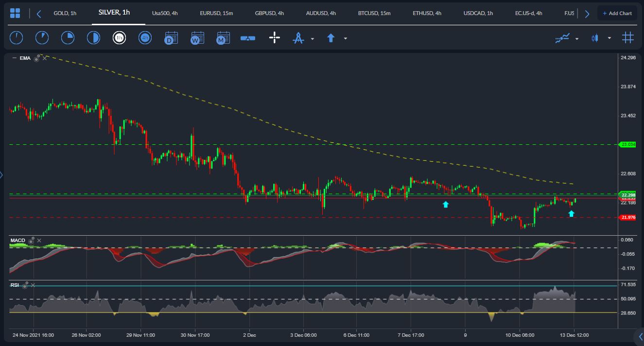Switch to the GOLD, 1h chart tab
The image size is (644, 346).
(65, 13)
